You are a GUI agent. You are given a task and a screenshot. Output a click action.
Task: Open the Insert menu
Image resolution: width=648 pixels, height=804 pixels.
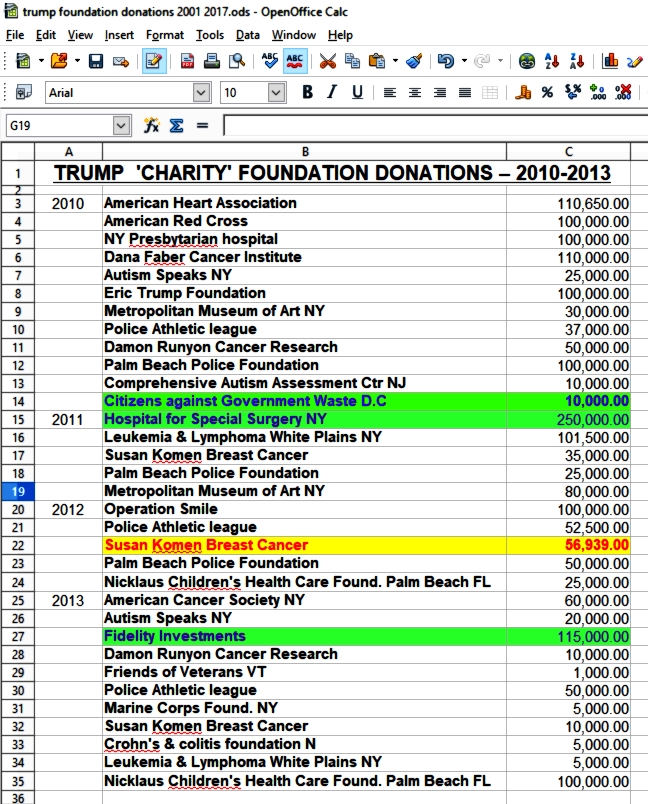[x=119, y=35]
